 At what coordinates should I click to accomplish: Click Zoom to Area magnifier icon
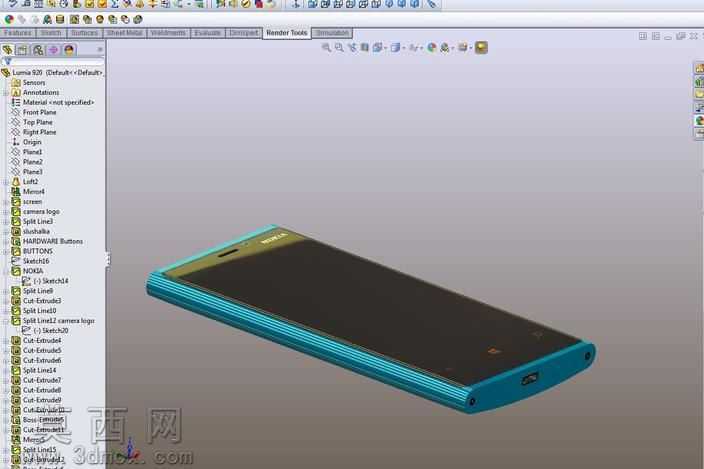[x=339, y=47]
